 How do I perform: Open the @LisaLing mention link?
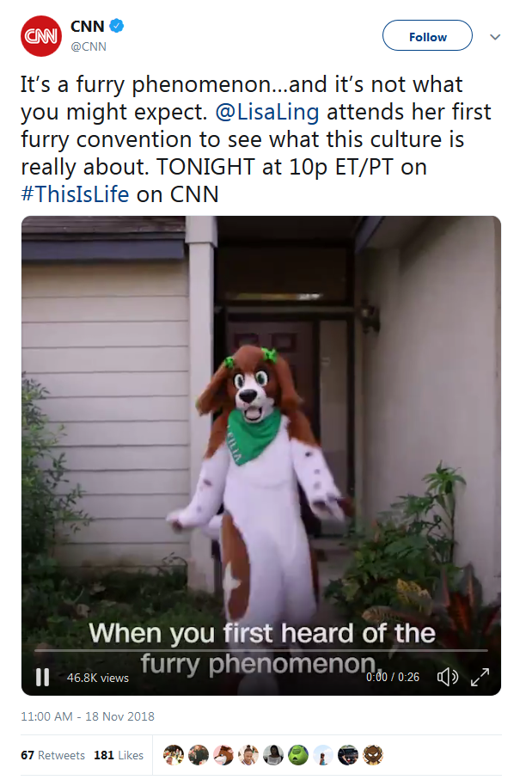click(267, 112)
